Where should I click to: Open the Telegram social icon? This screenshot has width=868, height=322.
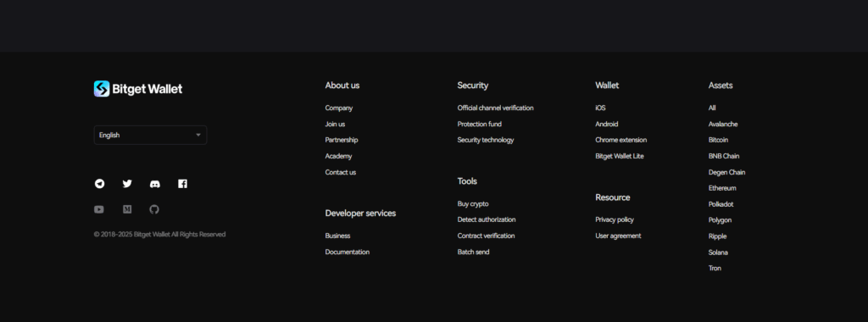[x=99, y=184]
